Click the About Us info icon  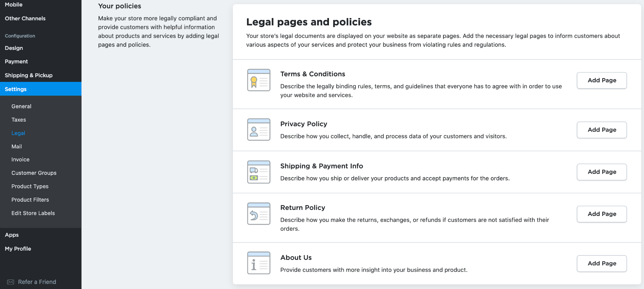259,263
